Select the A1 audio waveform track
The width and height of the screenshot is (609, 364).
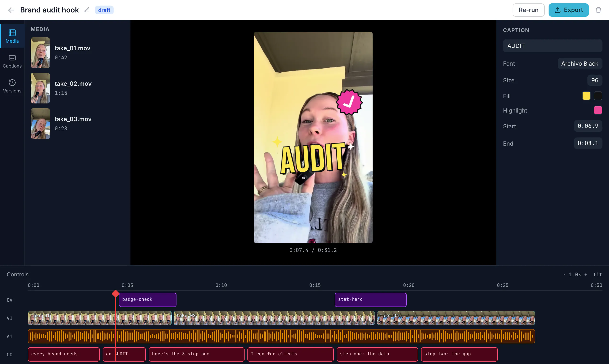tap(281, 336)
